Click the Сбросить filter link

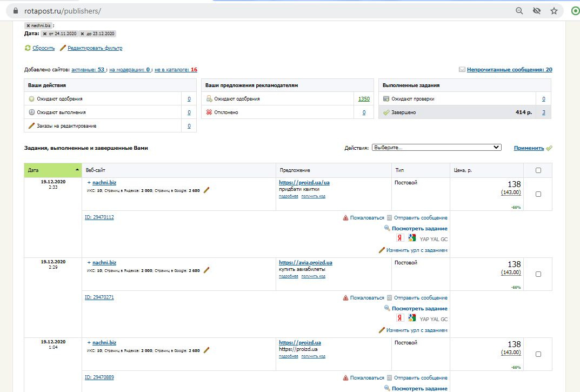point(43,48)
